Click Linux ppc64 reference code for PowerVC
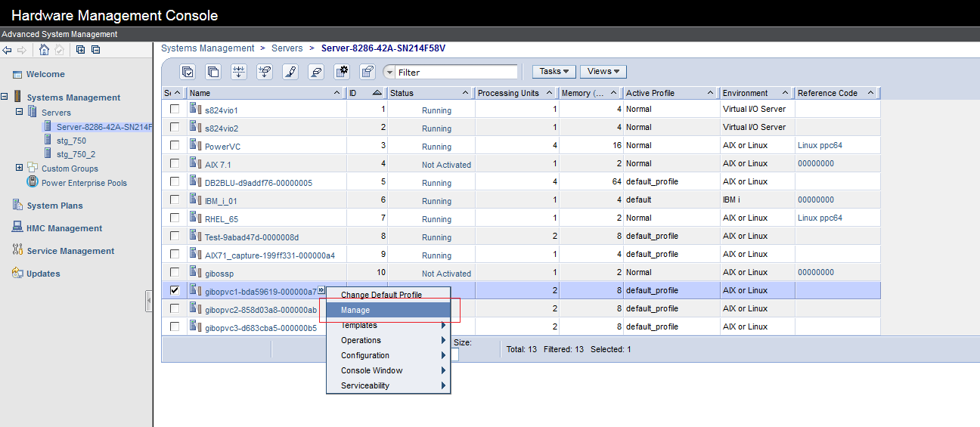The image size is (980, 427). click(820, 145)
